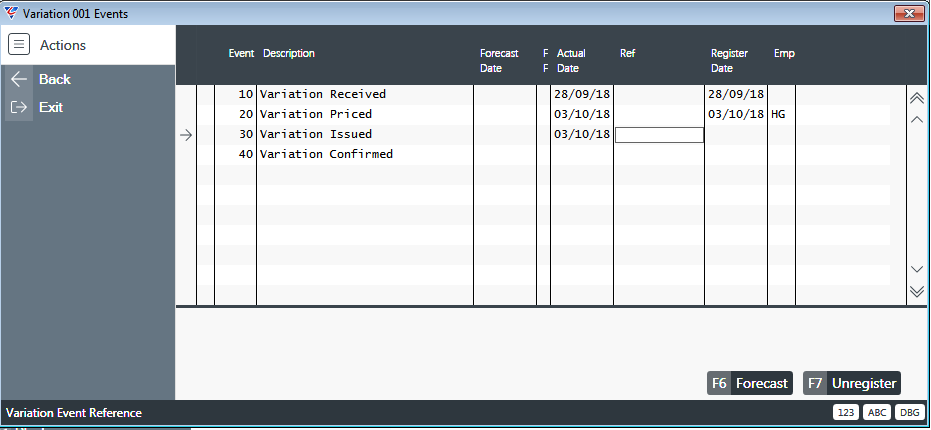Click the Forecast Date column header
The image size is (931, 430).
click(x=499, y=61)
